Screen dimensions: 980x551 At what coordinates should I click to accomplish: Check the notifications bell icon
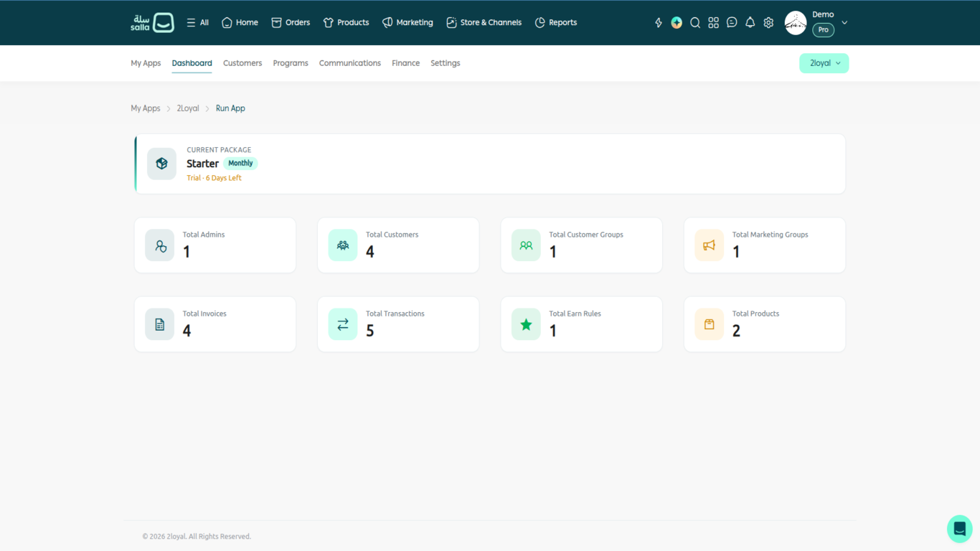point(750,23)
